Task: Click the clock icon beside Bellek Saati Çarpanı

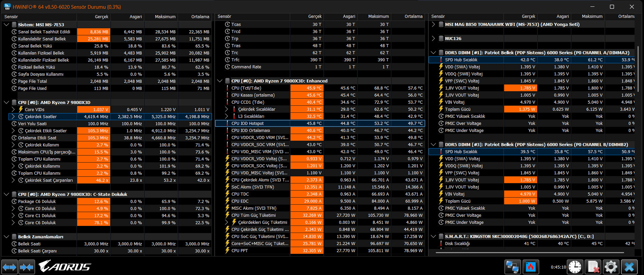Action: [x=14, y=251]
